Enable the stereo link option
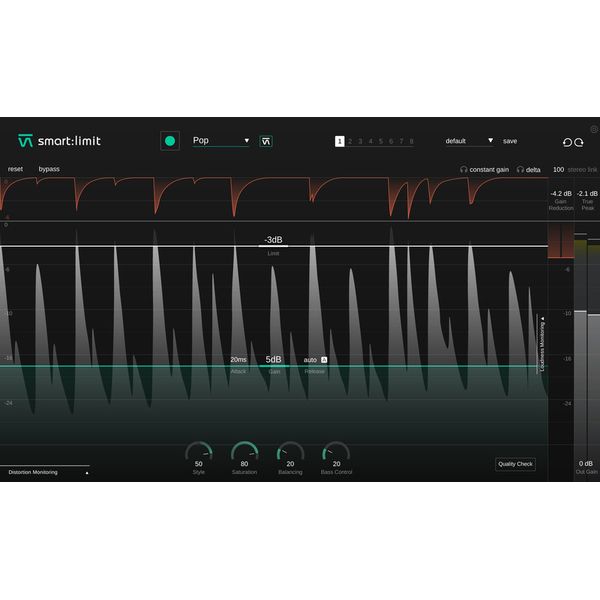 pyautogui.click(x=582, y=170)
